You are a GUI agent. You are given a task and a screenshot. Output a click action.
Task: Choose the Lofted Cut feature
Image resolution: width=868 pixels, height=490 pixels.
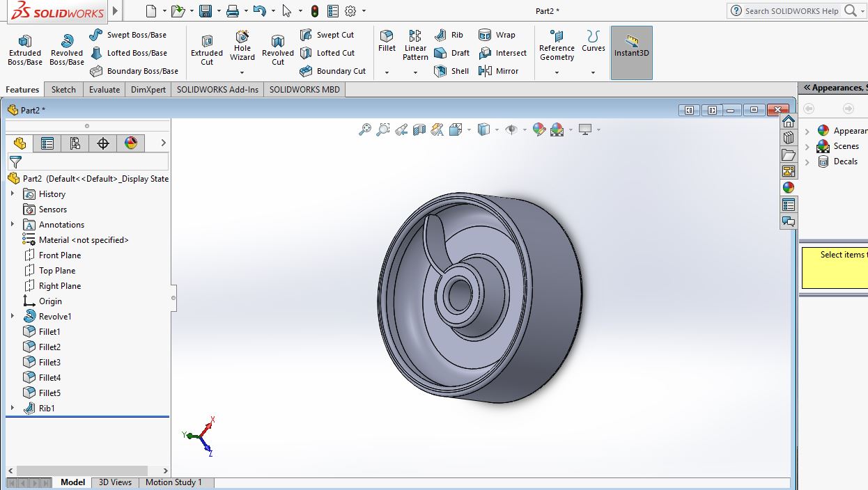[x=327, y=53]
